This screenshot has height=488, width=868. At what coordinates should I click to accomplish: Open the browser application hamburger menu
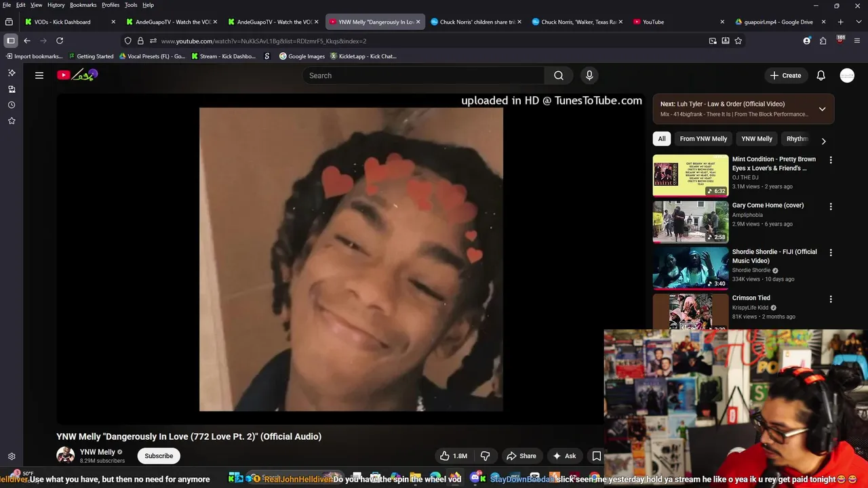pos(857,41)
